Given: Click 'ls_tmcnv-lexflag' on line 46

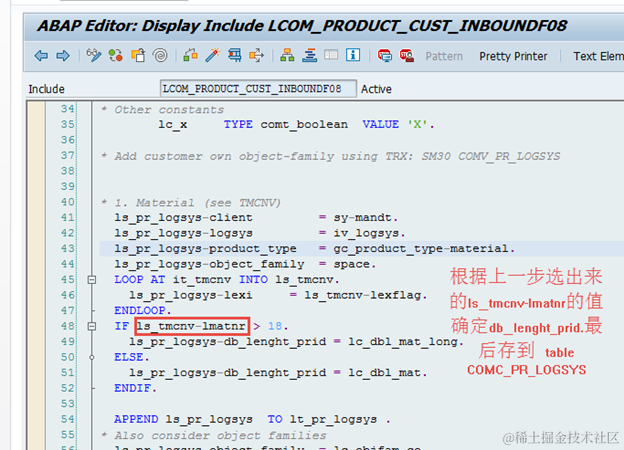Looking at the screenshot, I should [x=363, y=295].
